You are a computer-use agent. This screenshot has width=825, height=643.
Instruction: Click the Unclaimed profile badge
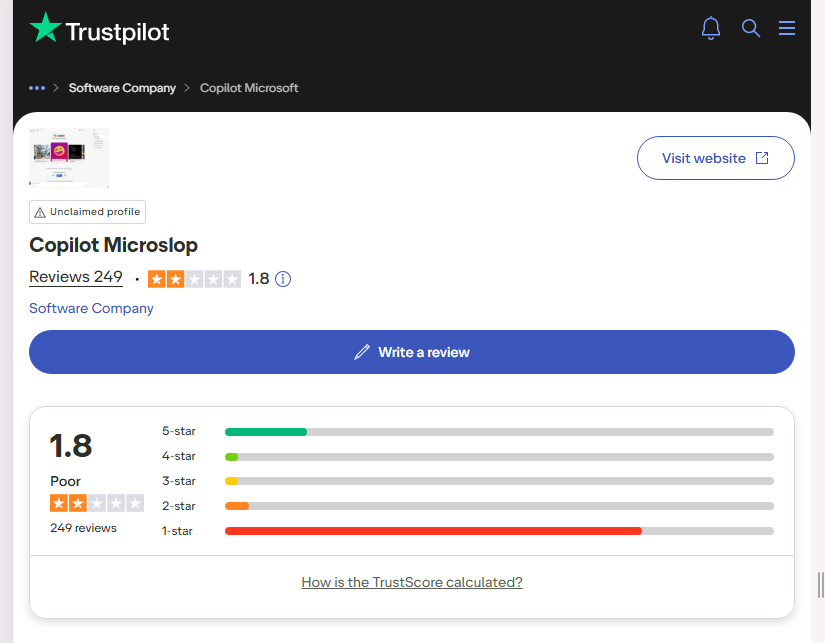(x=87, y=211)
